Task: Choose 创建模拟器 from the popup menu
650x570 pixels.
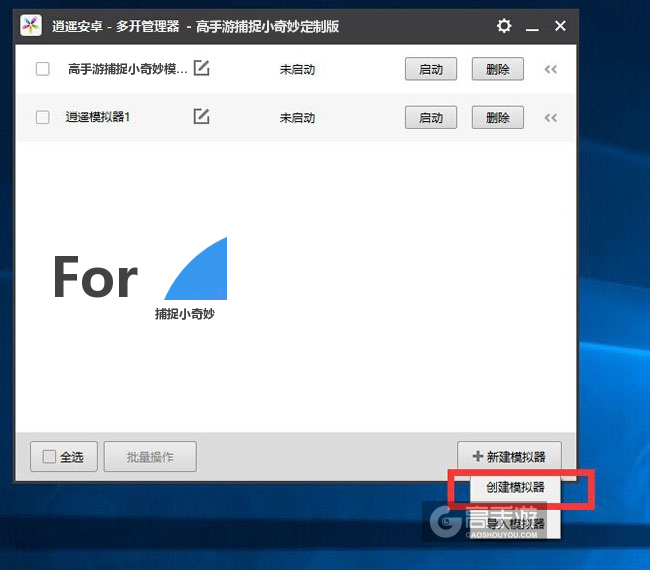Action: coord(515,488)
